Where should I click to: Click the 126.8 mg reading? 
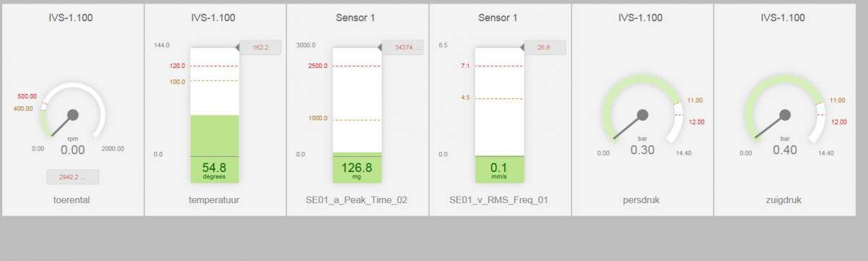pyautogui.click(x=357, y=170)
